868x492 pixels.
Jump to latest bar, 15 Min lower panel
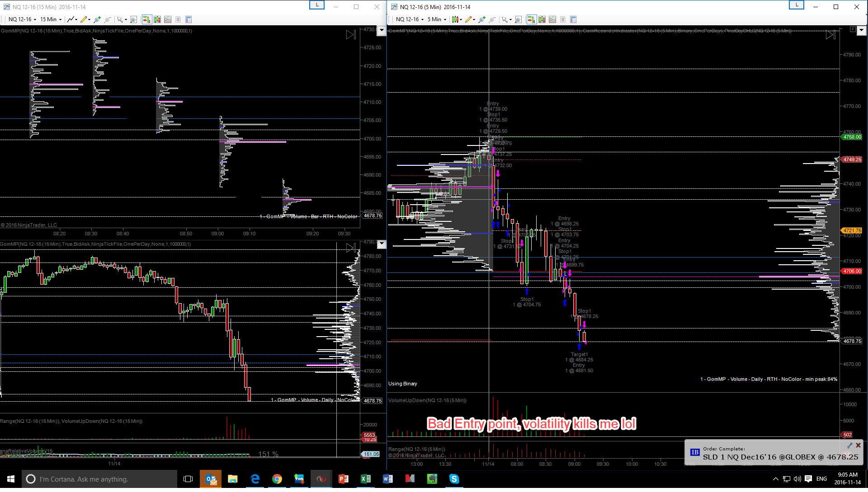351,248
